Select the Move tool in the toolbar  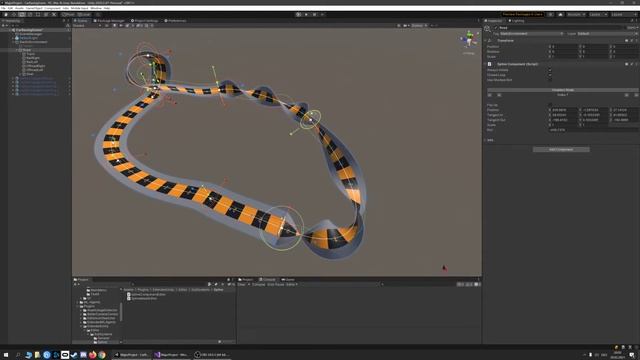coord(14,14)
